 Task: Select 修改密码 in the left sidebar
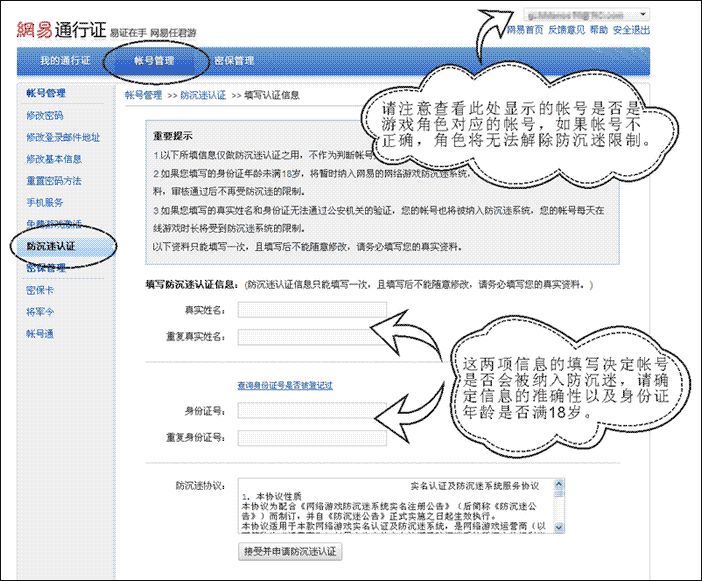pyautogui.click(x=45, y=115)
